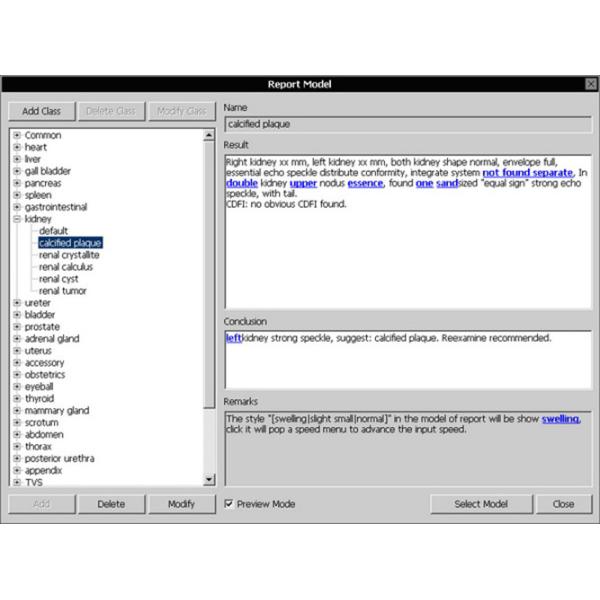
Task: Expand the liver tree node
Action: click(17, 159)
